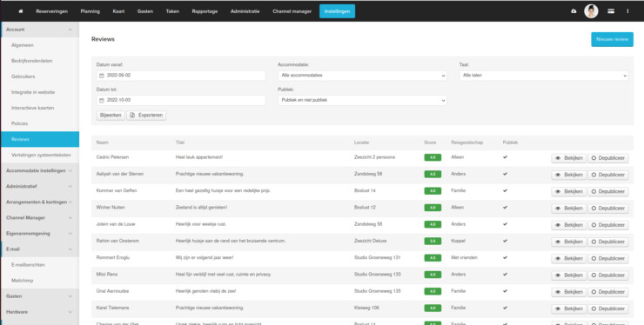Open the Publiek filter dropdown

(362, 100)
